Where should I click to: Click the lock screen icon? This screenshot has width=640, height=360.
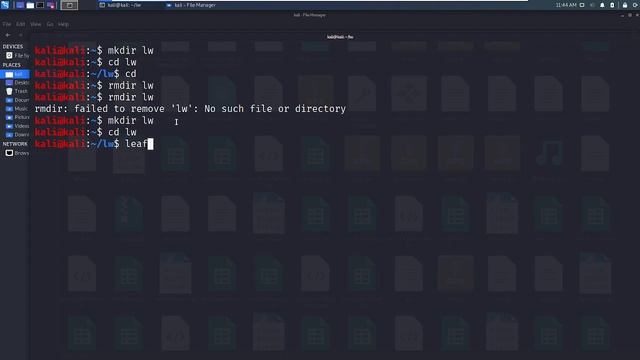[625, 5]
